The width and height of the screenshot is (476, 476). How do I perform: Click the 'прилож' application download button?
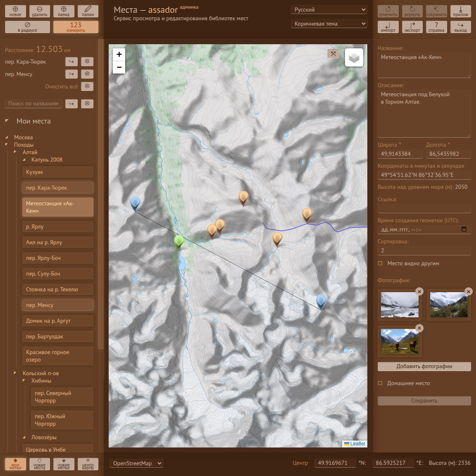coord(461,11)
